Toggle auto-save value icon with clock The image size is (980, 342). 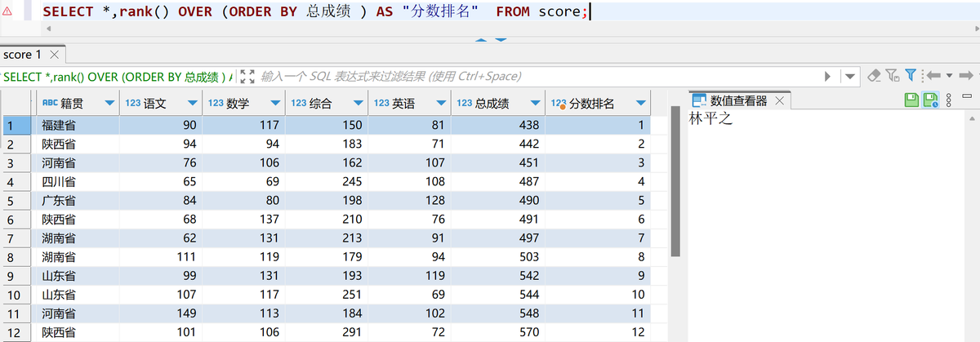pyautogui.click(x=930, y=100)
